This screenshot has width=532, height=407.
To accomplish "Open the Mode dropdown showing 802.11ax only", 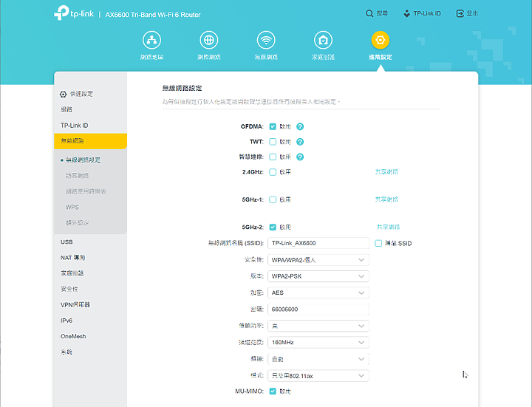I will point(318,376).
